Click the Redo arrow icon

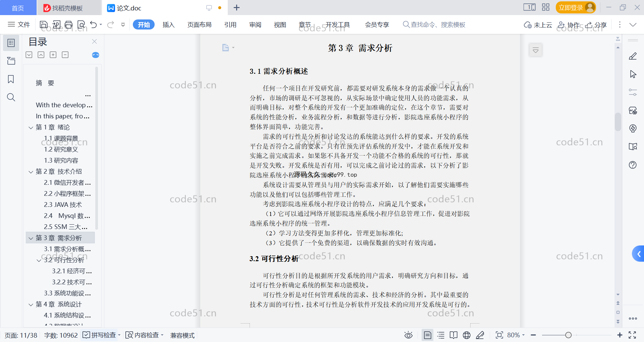111,24
